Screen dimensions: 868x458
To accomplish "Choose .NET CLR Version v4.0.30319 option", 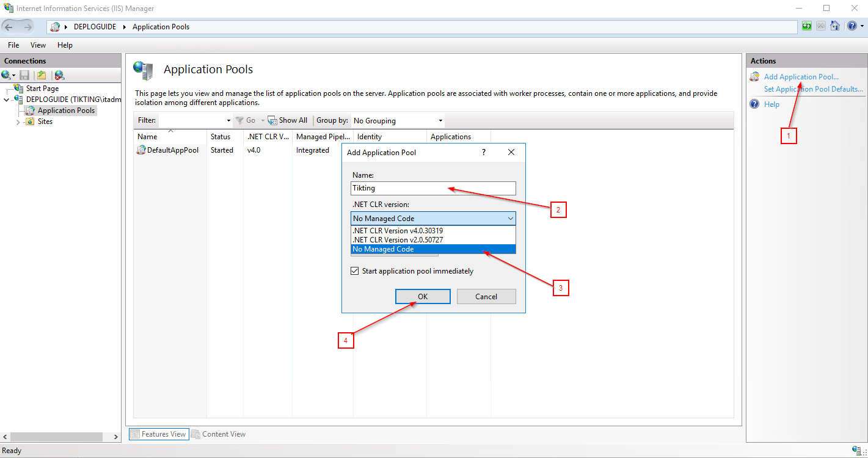I will coord(398,231).
